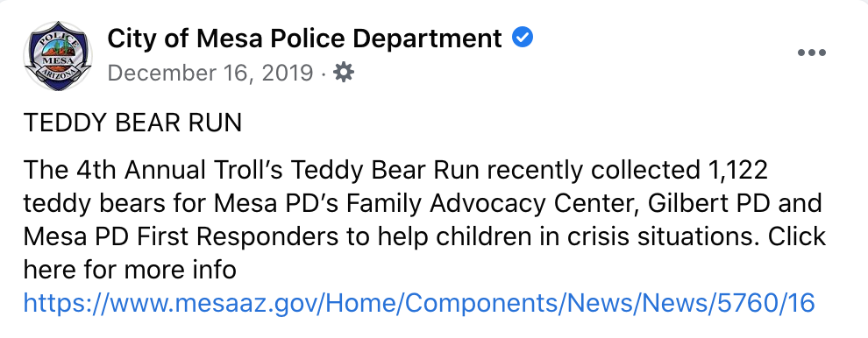868x338 pixels.
Task: Follow the mesaaz.gov news article link
Action: tap(419, 303)
